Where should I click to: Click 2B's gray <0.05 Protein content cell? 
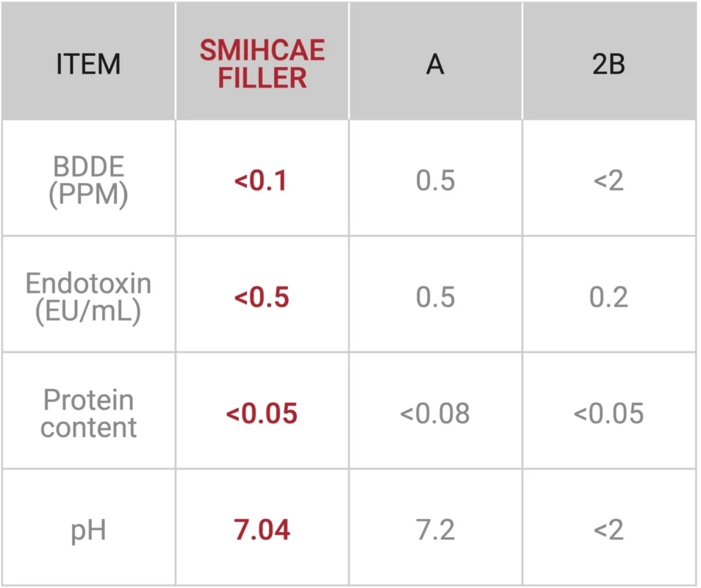(608, 414)
